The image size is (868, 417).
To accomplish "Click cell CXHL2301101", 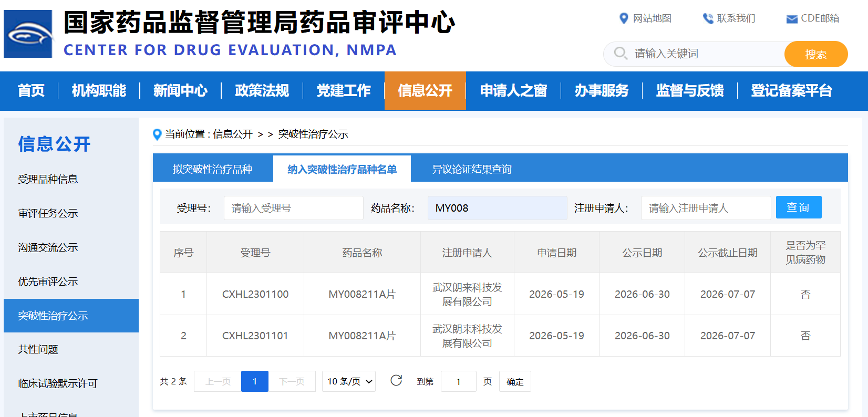I will (255, 336).
